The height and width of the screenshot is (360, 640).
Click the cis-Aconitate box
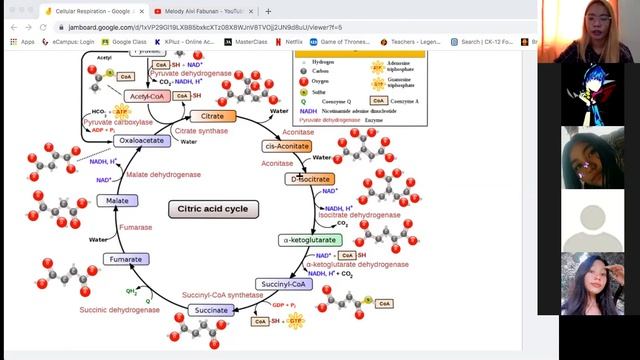[x=287, y=146]
